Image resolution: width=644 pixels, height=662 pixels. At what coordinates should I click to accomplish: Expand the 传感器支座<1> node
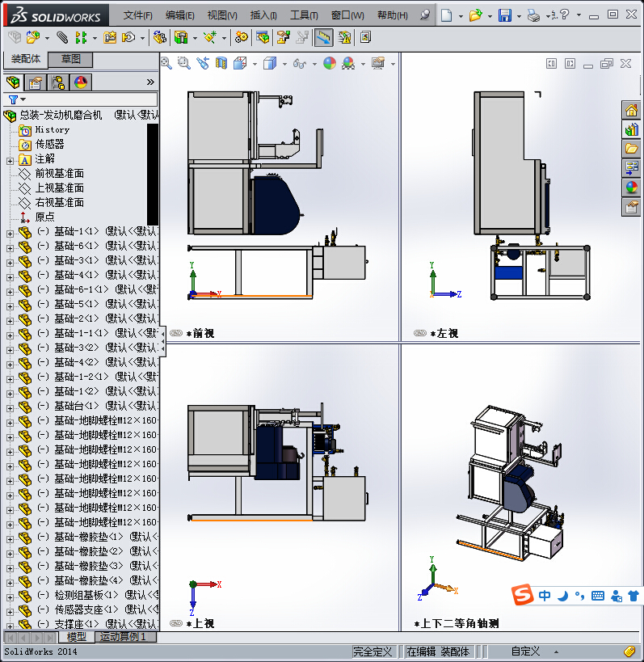pyautogui.click(x=10, y=612)
